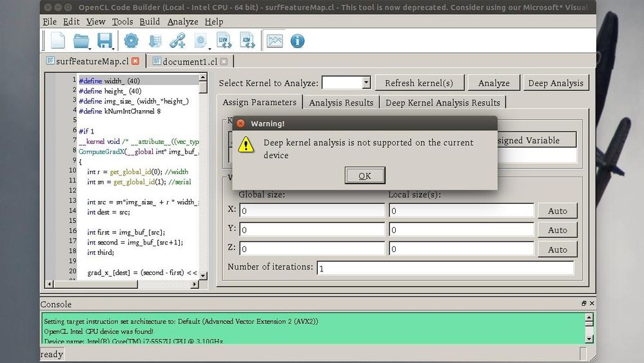The height and width of the screenshot is (363, 644).
Task: Open the File menu
Action: [x=50, y=21]
